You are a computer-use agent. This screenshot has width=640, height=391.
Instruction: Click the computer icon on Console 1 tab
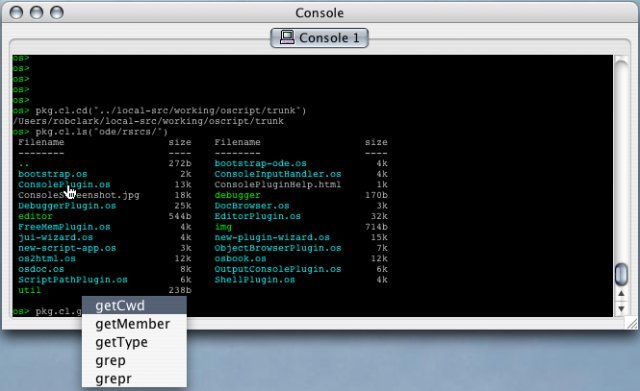[x=287, y=37]
